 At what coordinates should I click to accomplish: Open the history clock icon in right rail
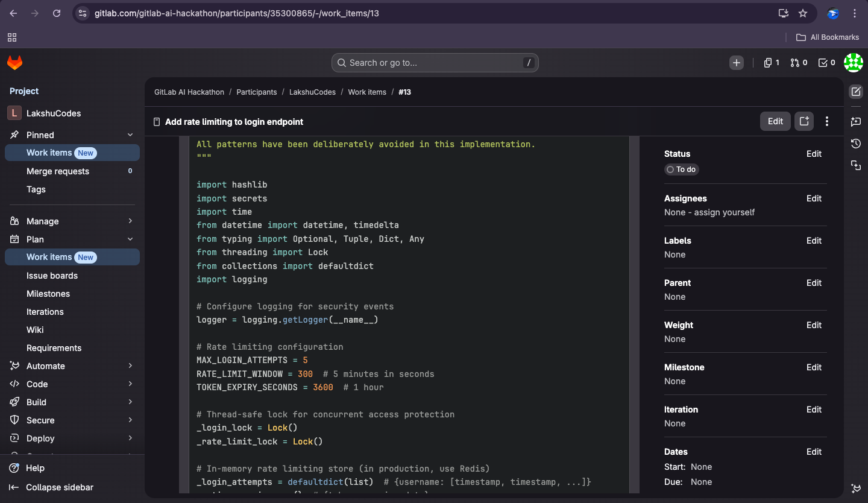pos(856,143)
